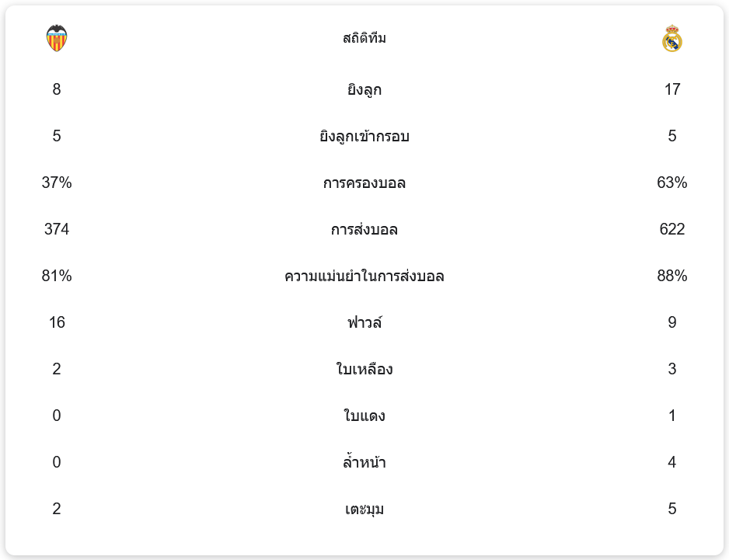Click the การส่งบอล passes label
This screenshot has width=729, height=560.
(364, 230)
